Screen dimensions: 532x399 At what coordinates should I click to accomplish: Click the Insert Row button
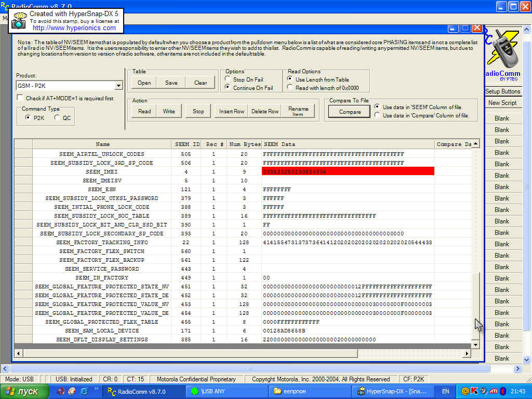232,111
